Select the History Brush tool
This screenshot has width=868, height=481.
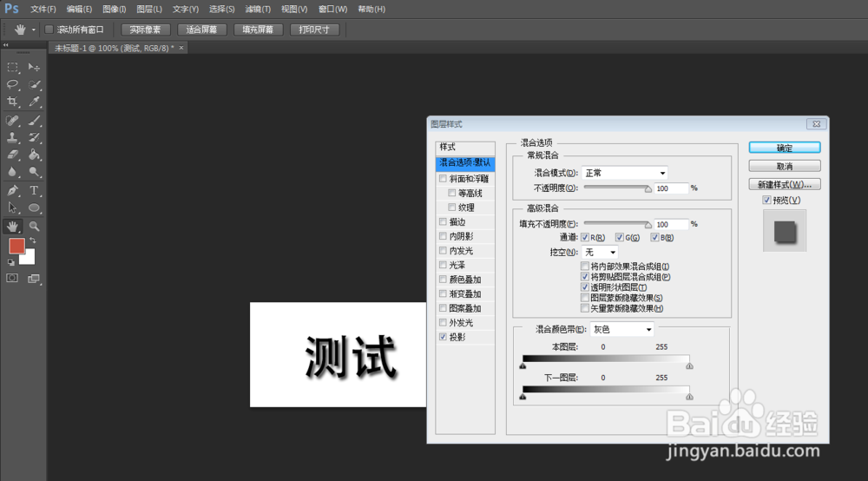tap(34, 137)
